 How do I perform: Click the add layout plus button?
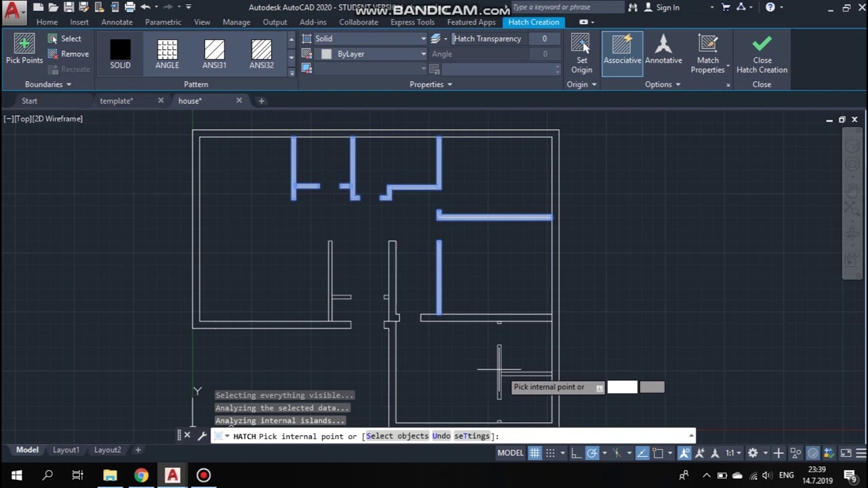pos(138,450)
